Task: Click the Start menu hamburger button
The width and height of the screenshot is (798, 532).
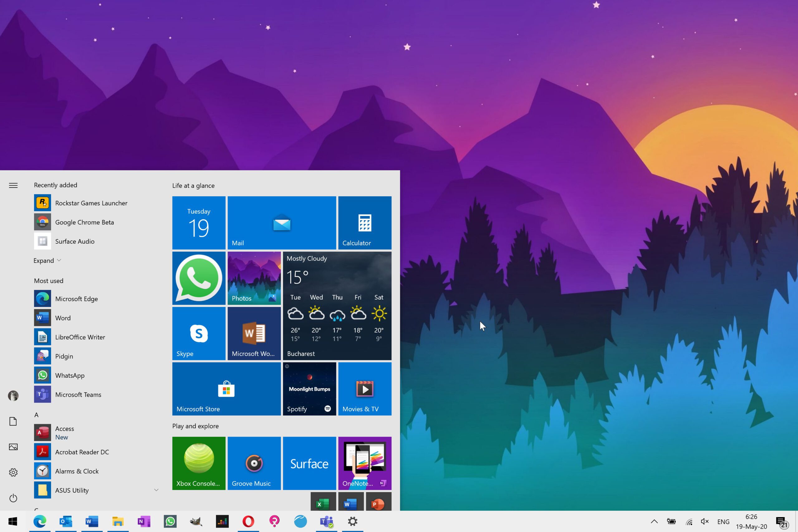Action: tap(13, 185)
